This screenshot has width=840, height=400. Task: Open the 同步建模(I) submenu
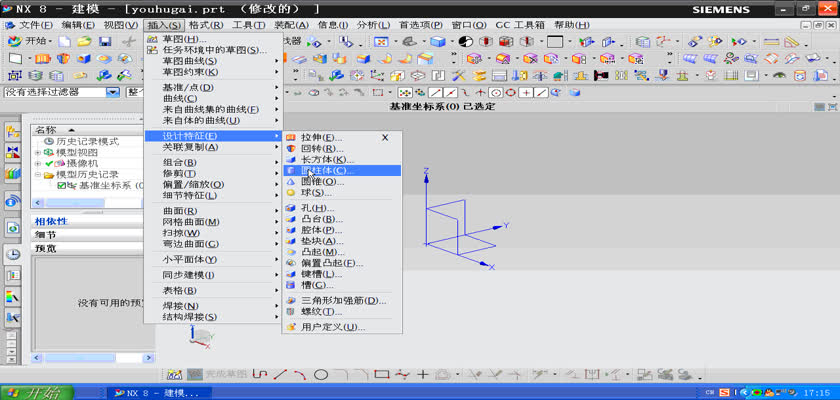[214, 275]
